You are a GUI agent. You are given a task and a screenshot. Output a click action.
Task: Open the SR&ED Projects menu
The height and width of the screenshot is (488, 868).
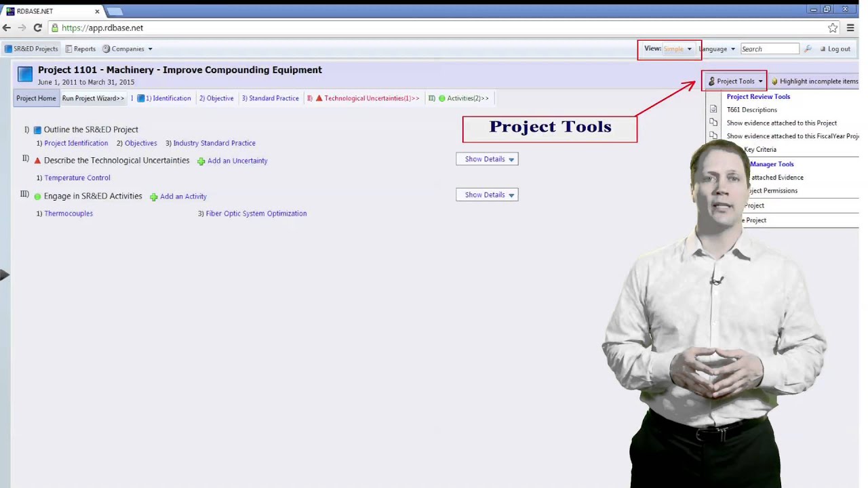pos(31,49)
